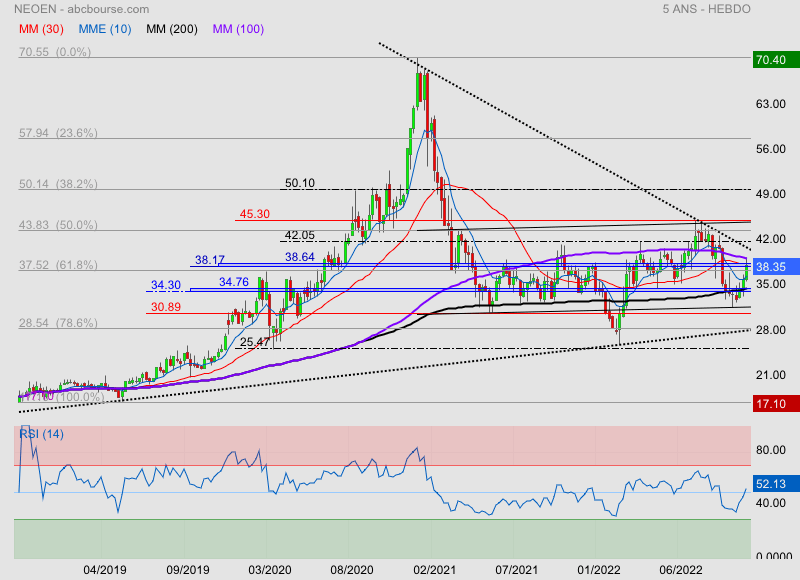This screenshot has height=580, width=800.
Task: Select the MM (100) legend label
Action: tap(238, 29)
